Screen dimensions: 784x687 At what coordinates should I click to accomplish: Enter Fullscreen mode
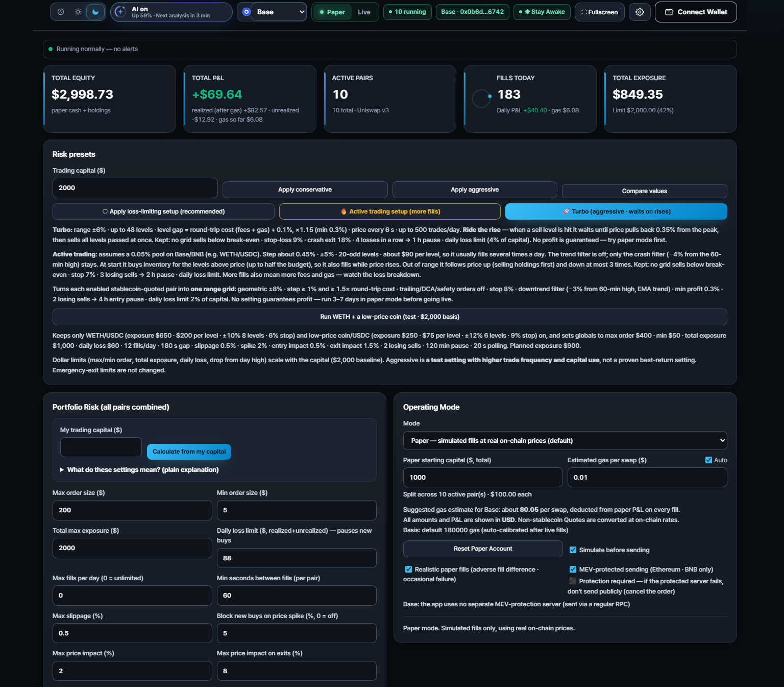pyautogui.click(x=600, y=12)
